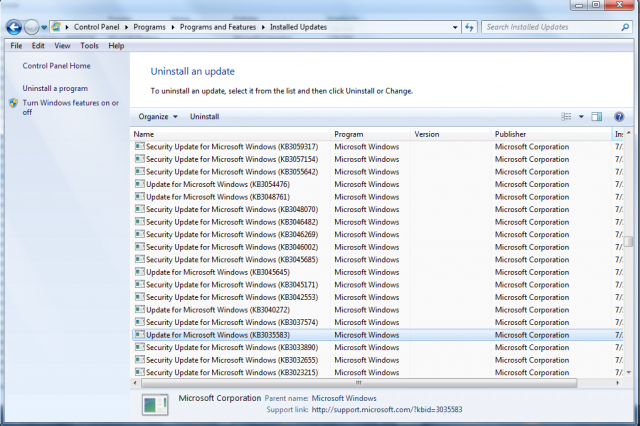The image size is (640, 426).
Task: Select Security Update KB3046002
Action: 378,247
